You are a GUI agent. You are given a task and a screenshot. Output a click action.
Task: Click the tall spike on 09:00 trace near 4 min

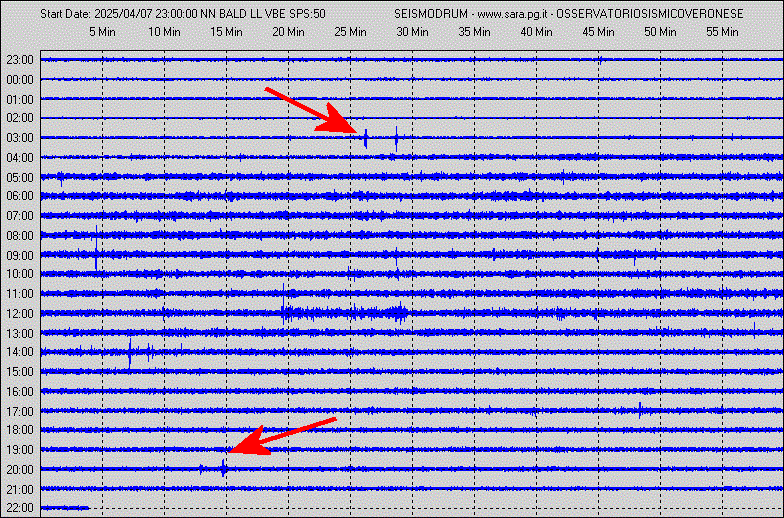96,248
